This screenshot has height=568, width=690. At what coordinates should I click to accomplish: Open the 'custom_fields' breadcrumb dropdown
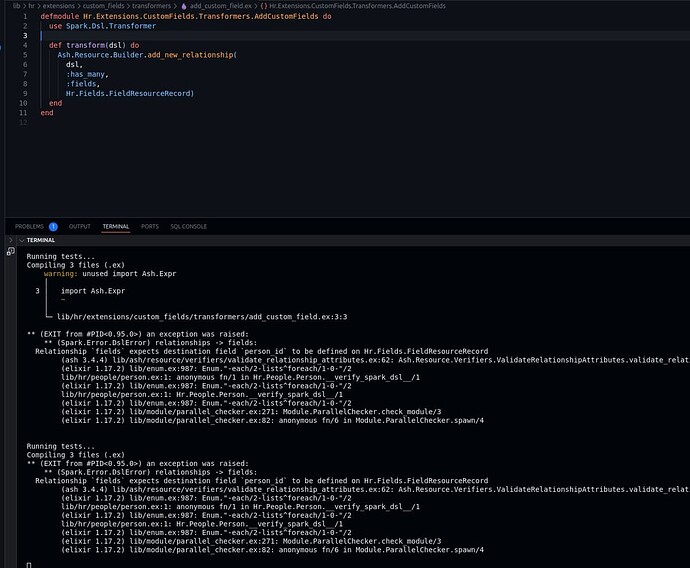coord(103,6)
